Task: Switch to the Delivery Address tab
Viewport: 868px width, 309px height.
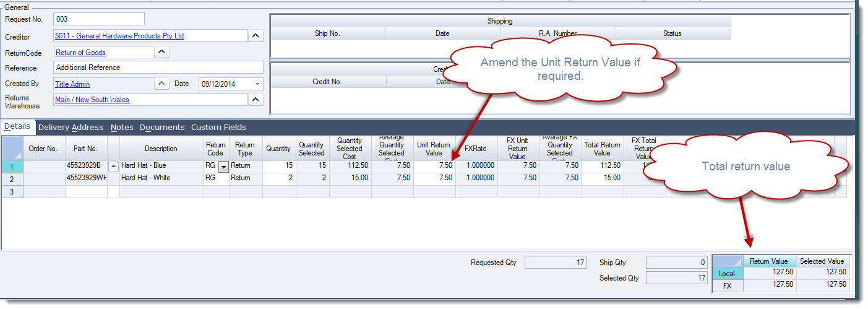Action: [71, 127]
